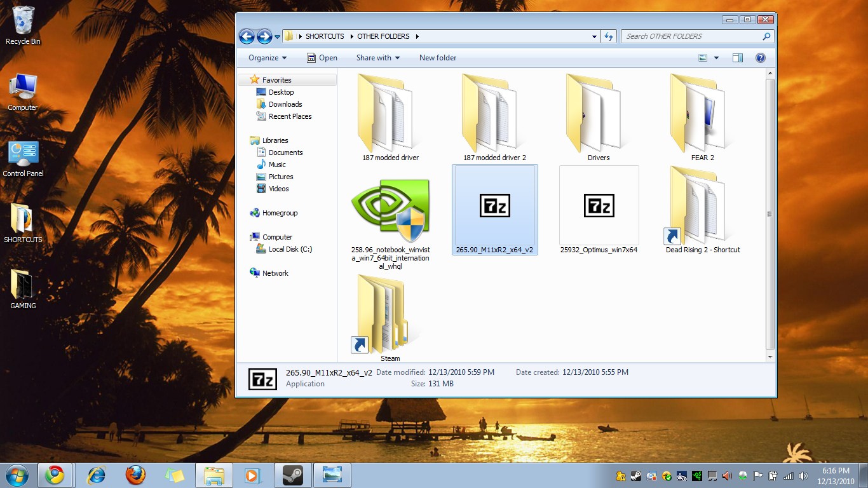Select the Drivers folder

(599, 118)
